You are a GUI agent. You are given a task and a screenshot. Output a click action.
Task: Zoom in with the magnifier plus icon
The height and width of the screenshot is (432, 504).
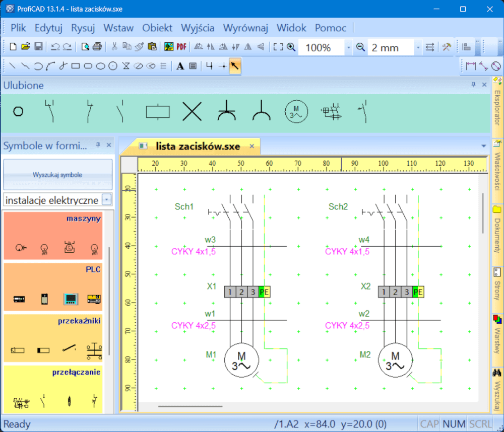[x=291, y=47]
